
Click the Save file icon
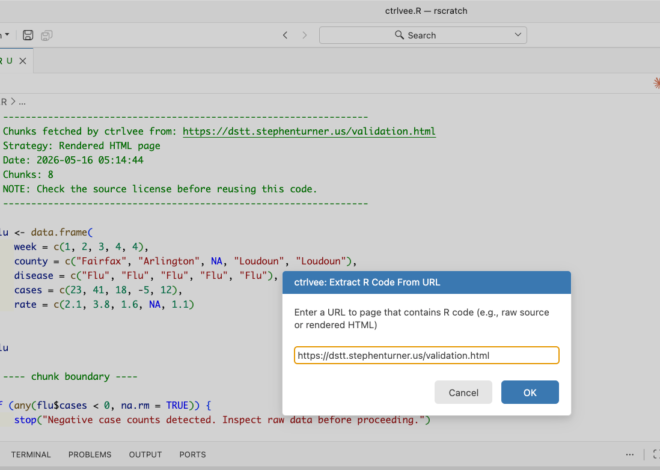[28, 35]
